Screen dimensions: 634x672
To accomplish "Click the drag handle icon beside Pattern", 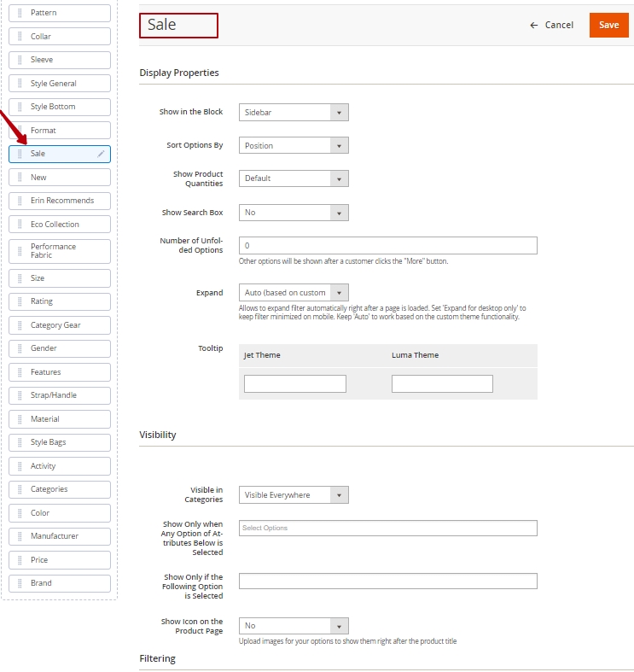I will coord(20,13).
